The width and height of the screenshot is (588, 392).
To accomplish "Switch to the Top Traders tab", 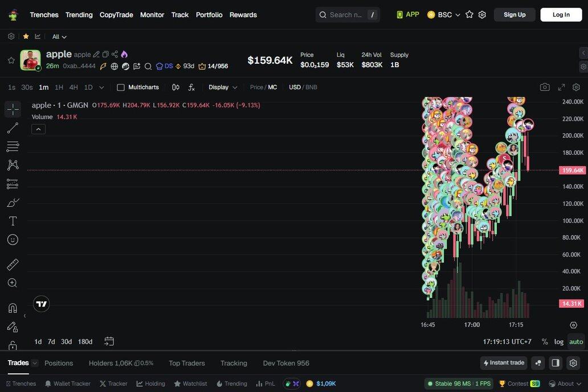I will pyautogui.click(x=186, y=363).
